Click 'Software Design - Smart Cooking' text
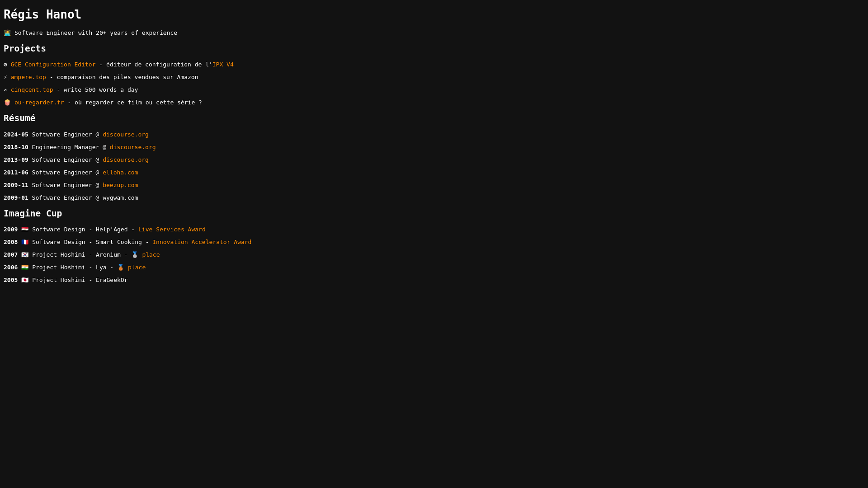868x488 pixels. click(87, 242)
